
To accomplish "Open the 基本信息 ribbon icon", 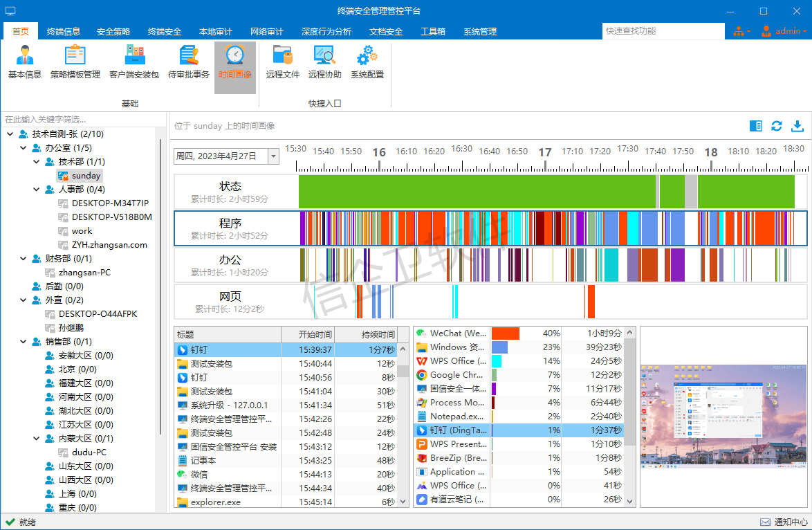I will (x=25, y=62).
